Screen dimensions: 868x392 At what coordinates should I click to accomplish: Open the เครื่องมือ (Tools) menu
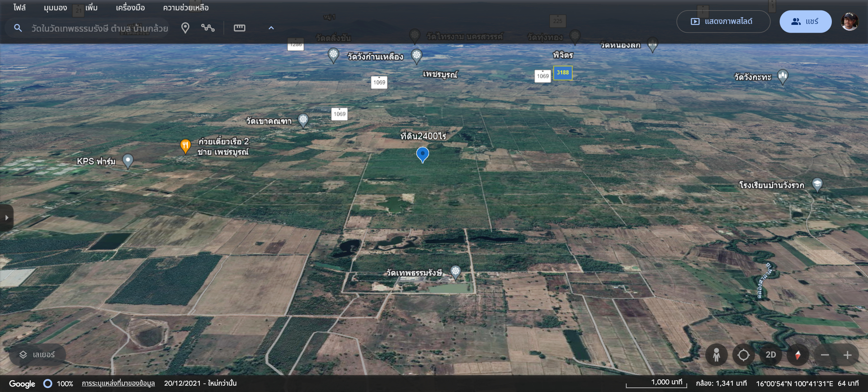pos(130,8)
